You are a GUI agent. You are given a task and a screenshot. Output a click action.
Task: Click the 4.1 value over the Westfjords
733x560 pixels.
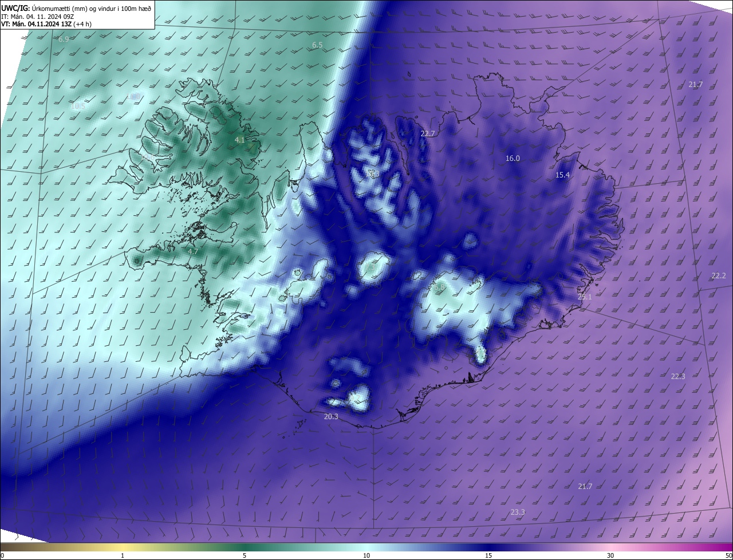(x=240, y=140)
